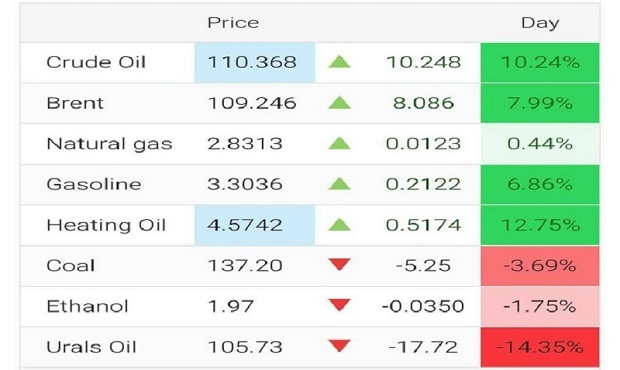Click the green up arrow beside Gasoline
This screenshot has width=620, height=370.
coord(339,184)
